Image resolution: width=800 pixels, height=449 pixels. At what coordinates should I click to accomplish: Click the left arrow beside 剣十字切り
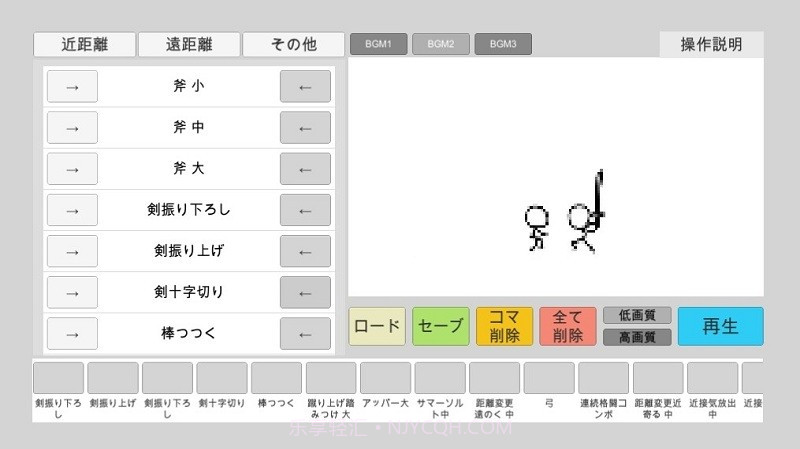[305, 292]
